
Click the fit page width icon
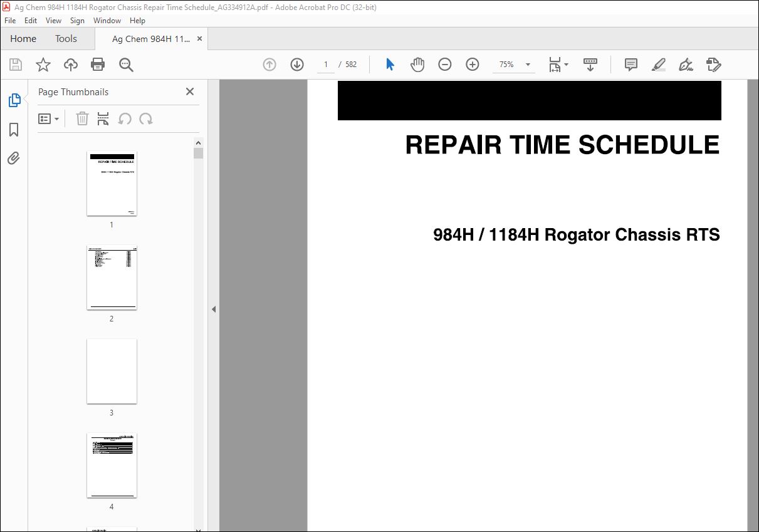click(x=555, y=65)
